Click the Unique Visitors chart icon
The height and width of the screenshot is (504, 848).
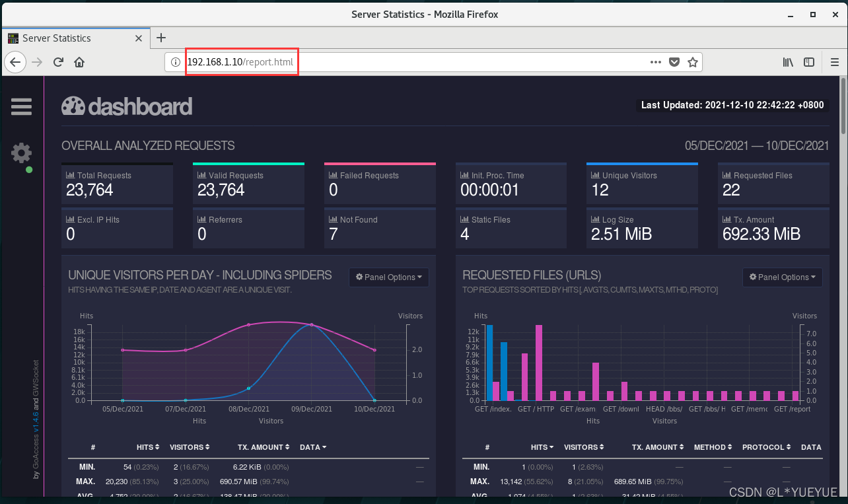pyautogui.click(x=596, y=176)
